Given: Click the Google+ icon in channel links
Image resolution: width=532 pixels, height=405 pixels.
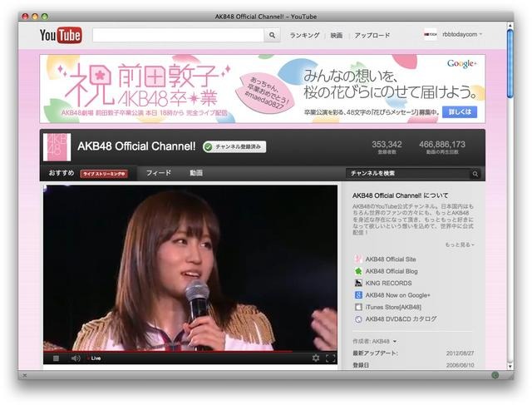Looking at the screenshot, I should pos(358,294).
